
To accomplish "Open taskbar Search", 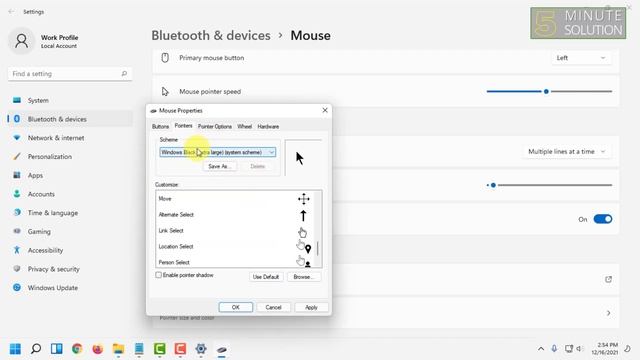I will coord(36,349).
